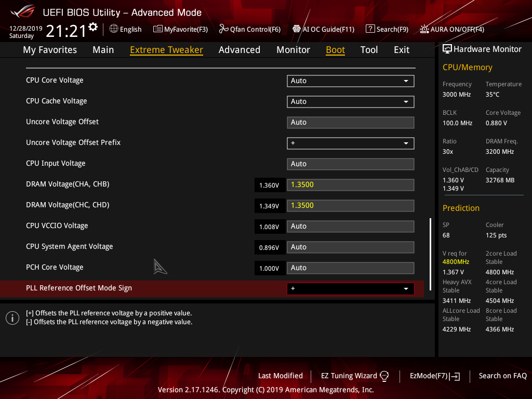Click CPU System Agent Voltage field
This screenshot has width=532, height=399.
tap(351, 247)
